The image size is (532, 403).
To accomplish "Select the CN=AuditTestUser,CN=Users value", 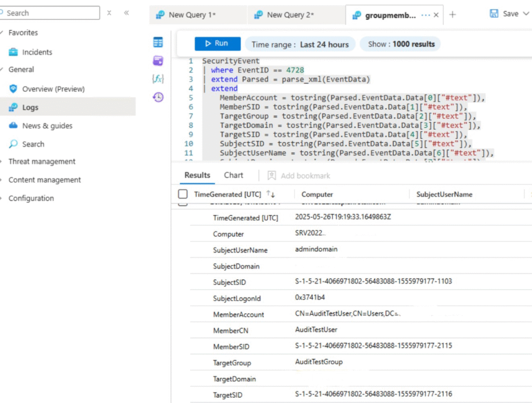I will tap(348, 314).
